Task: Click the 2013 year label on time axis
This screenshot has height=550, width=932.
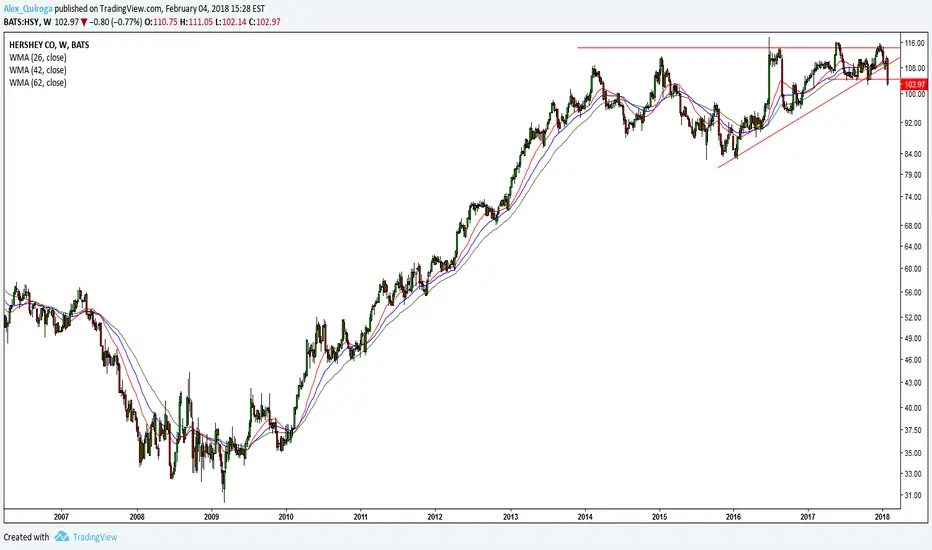Action: 511,517
